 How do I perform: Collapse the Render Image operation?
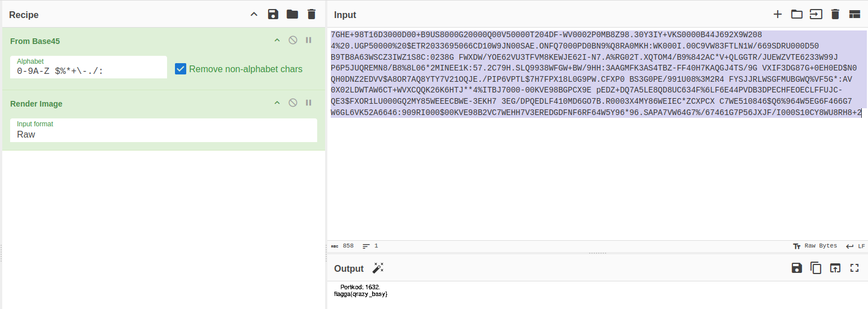click(277, 103)
